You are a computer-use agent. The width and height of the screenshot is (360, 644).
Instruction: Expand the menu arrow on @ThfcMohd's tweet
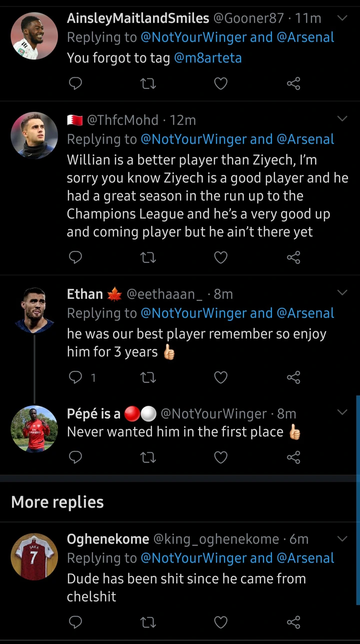pos(342,119)
